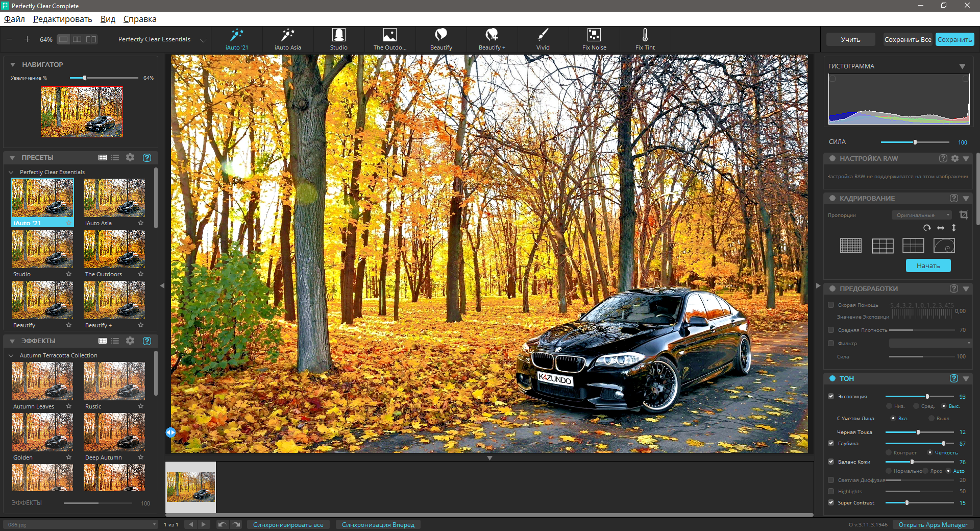Switch to split side-by-side view mode
The height and width of the screenshot is (531, 980).
(x=77, y=39)
